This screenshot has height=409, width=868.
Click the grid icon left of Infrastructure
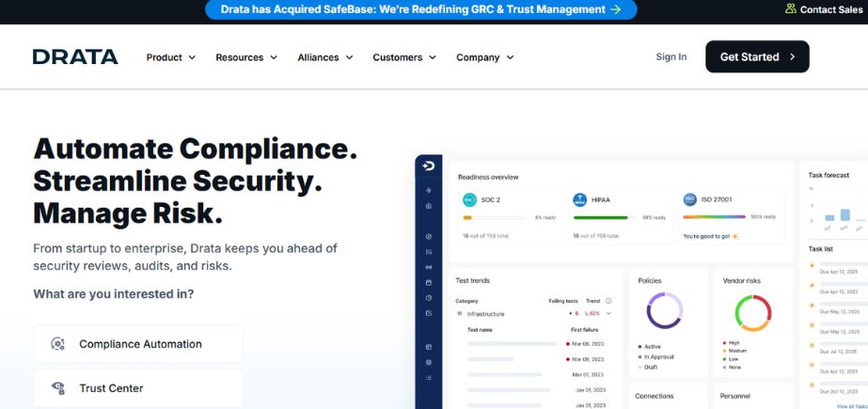[460, 313]
